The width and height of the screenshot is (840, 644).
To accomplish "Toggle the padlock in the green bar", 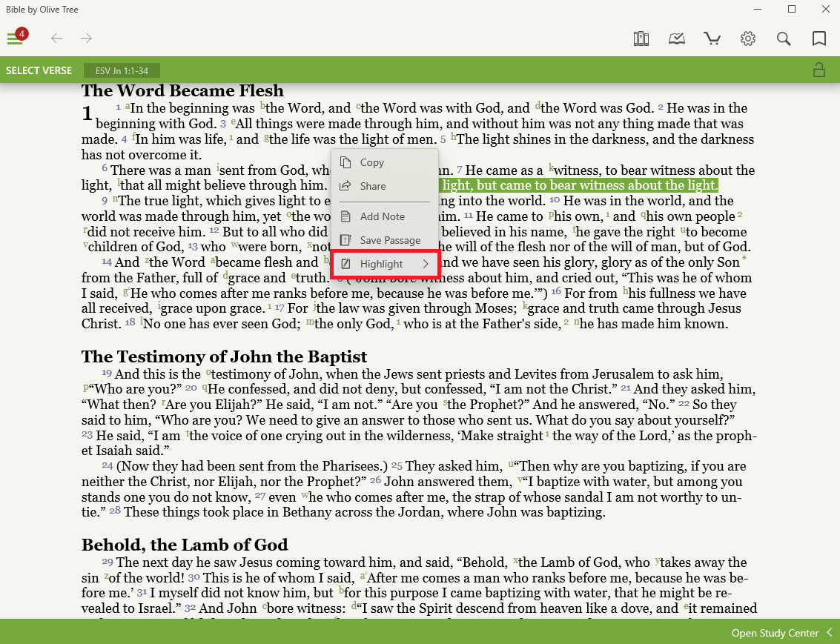I will pyautogui.click(x=819, y=70).
